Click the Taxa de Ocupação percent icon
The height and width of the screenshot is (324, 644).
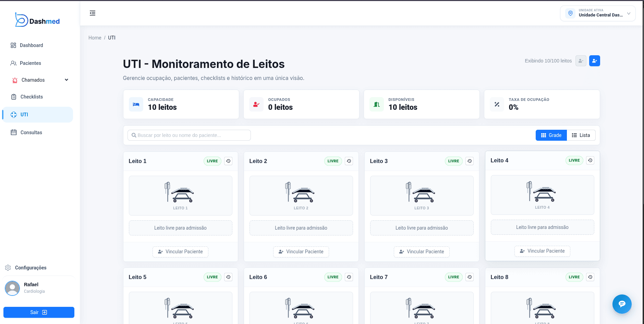[497, 104]
